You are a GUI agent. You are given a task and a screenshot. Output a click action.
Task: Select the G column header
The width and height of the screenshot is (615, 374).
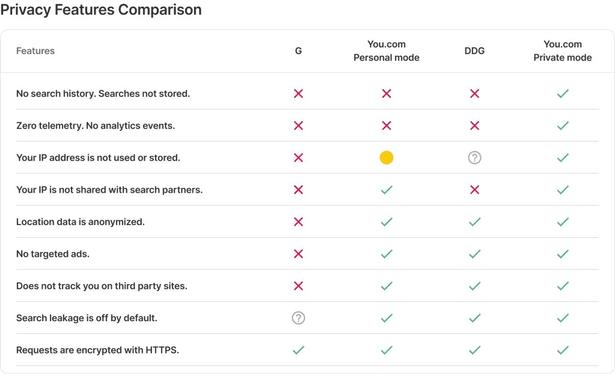(298, 51)
